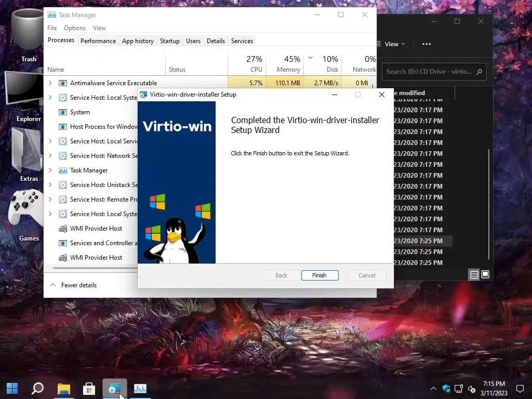Switch to the Users tab
This screenshot has width=532, height=399.
(193, 41)
